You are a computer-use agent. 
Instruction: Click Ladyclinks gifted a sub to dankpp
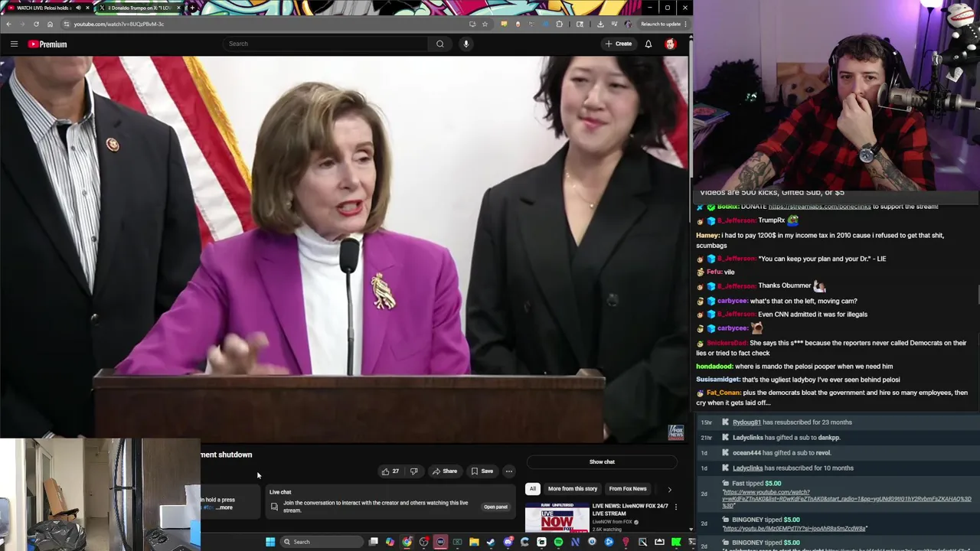(786, 438)
